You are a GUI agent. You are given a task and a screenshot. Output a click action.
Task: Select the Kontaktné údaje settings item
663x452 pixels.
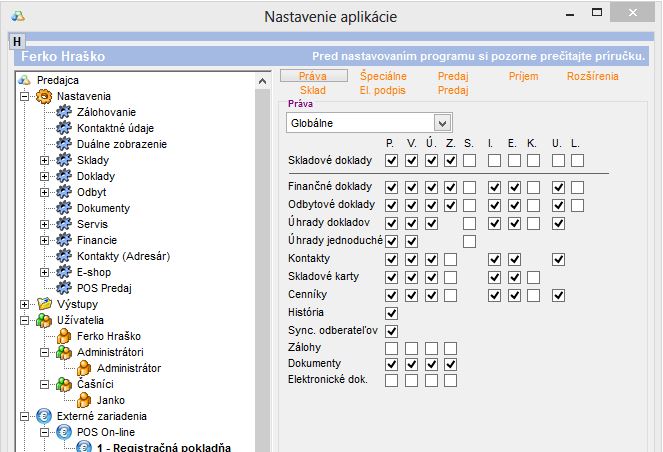pyautogui.click(x=122, y=128)
